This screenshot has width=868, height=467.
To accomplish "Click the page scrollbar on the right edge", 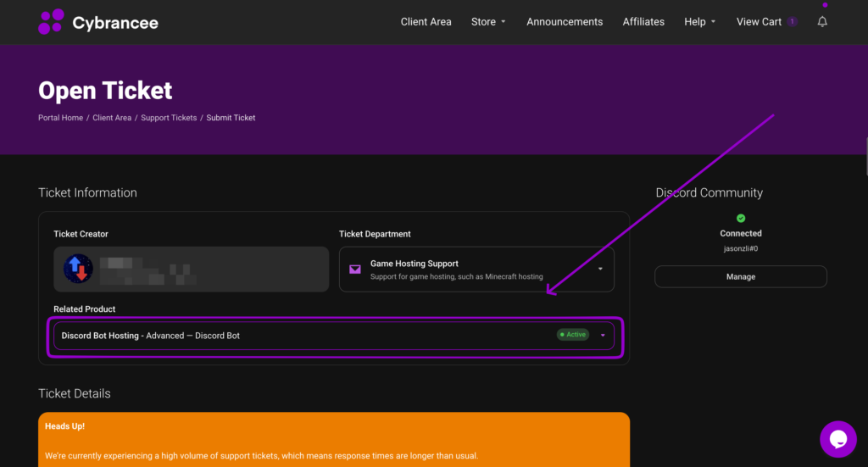I will pyautogui.click(x=865, y=157).
